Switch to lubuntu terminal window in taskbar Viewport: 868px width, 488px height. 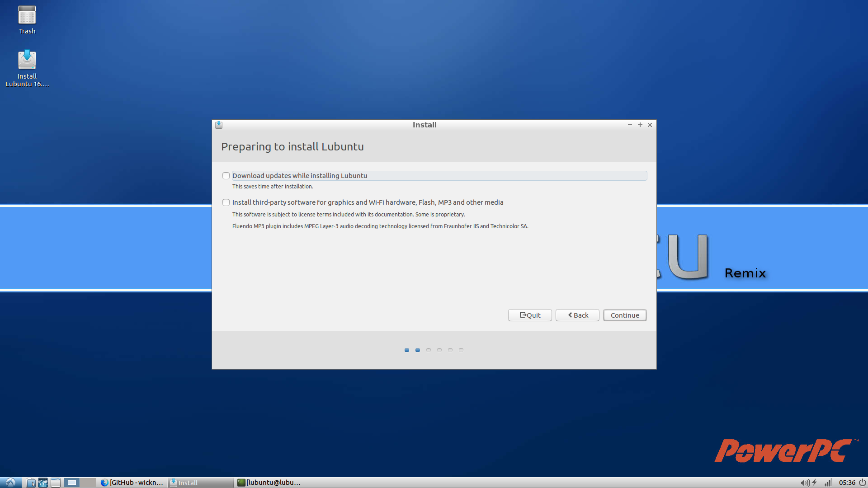[x=269, y=483]
